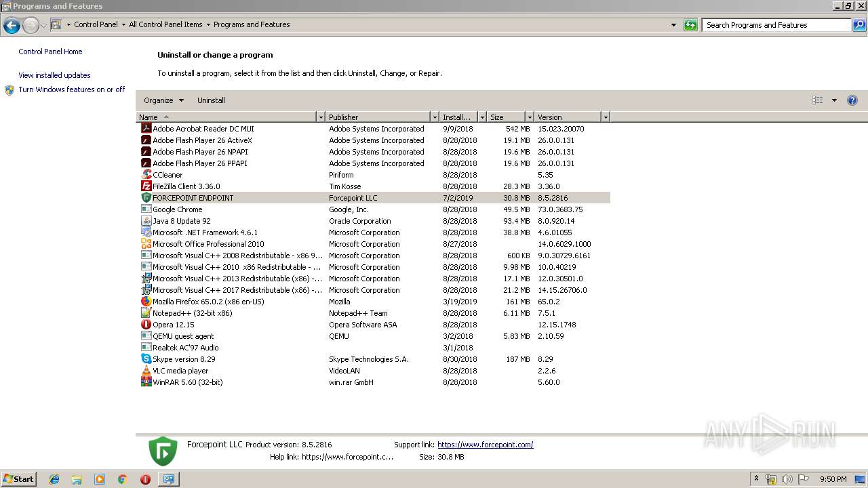868x488 pixels.
Task: Click All Control Panel Items breadcrumb
Action: pyautogui.click(x=165, y=24)
